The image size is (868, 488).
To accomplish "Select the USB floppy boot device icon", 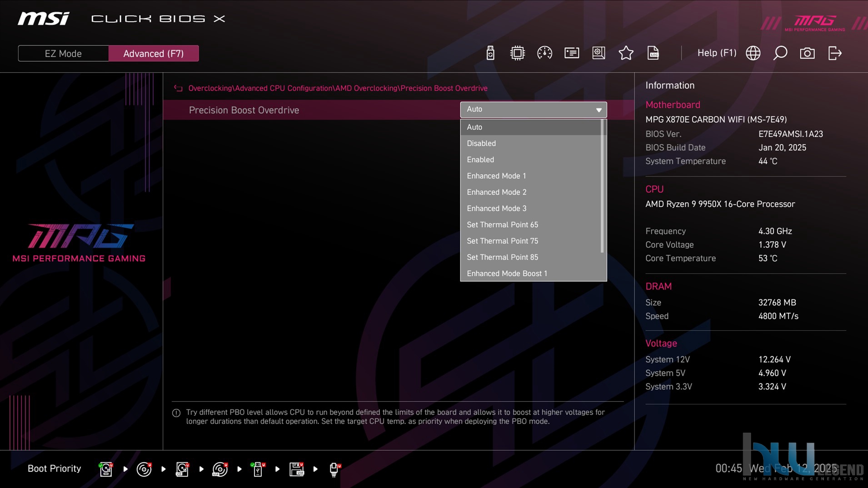I will click(x=296, y=469).
